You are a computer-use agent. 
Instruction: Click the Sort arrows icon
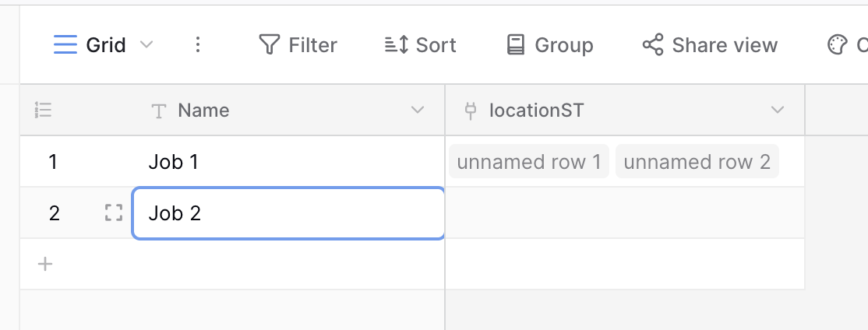tap(397, 45)
